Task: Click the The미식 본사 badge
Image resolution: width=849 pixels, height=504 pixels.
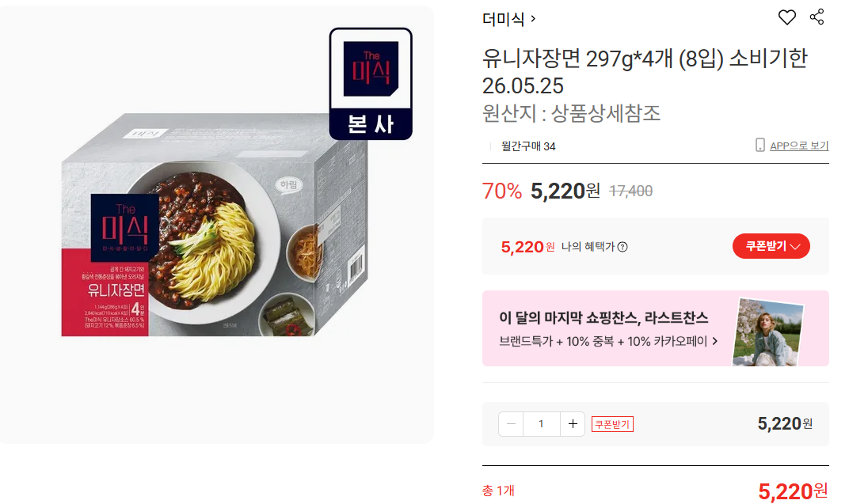Action: tap(371, 84)
